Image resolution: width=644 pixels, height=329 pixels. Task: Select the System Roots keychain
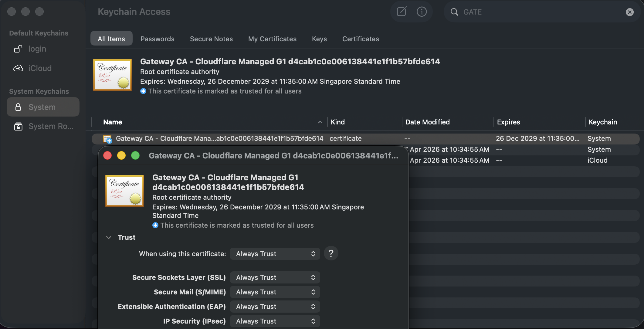[x=43, y=126]
